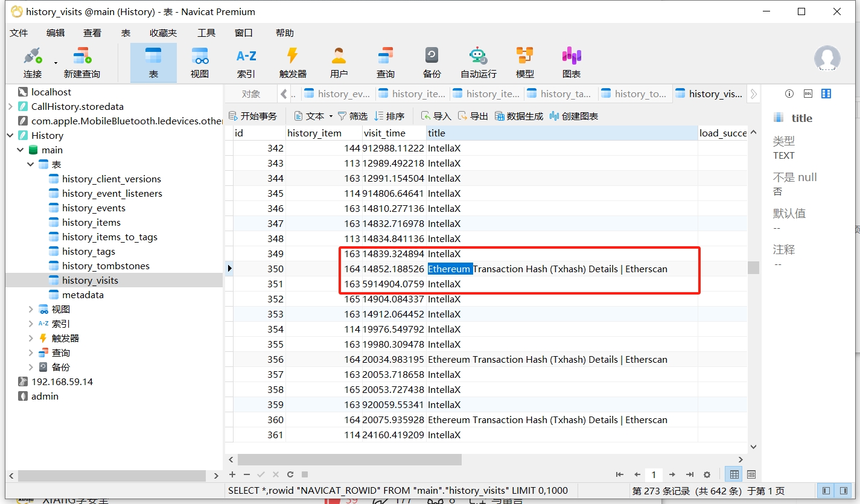The image size is (860, 504).
Task: Open the Query (查询) toolbar icon
Action: tap(385, 63)
